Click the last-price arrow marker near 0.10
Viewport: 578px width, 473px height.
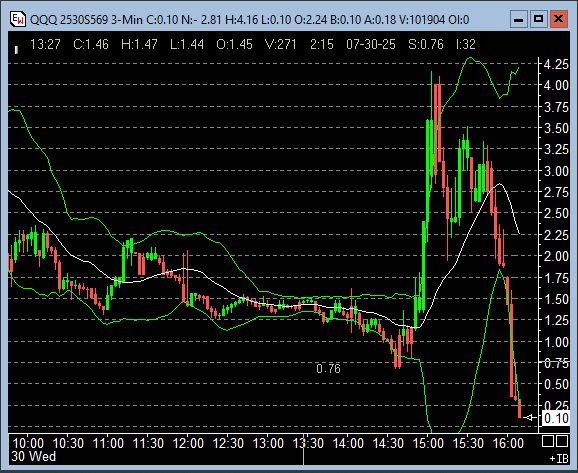(530, 418)
